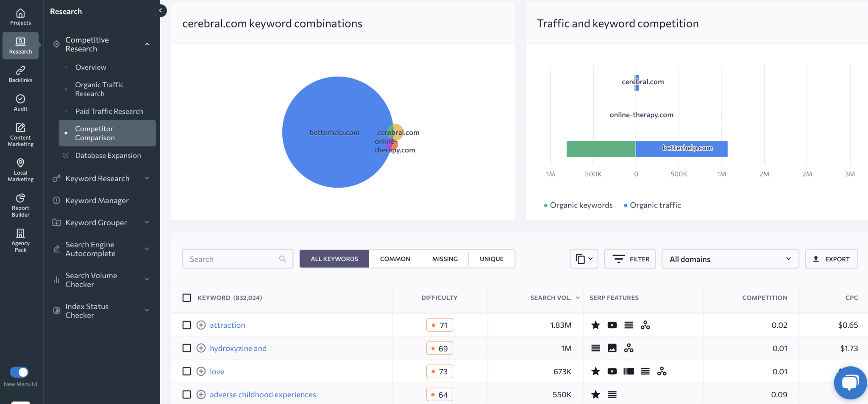
Task: Click the video SERP feature icon for attraction
Action: (612, 325)
